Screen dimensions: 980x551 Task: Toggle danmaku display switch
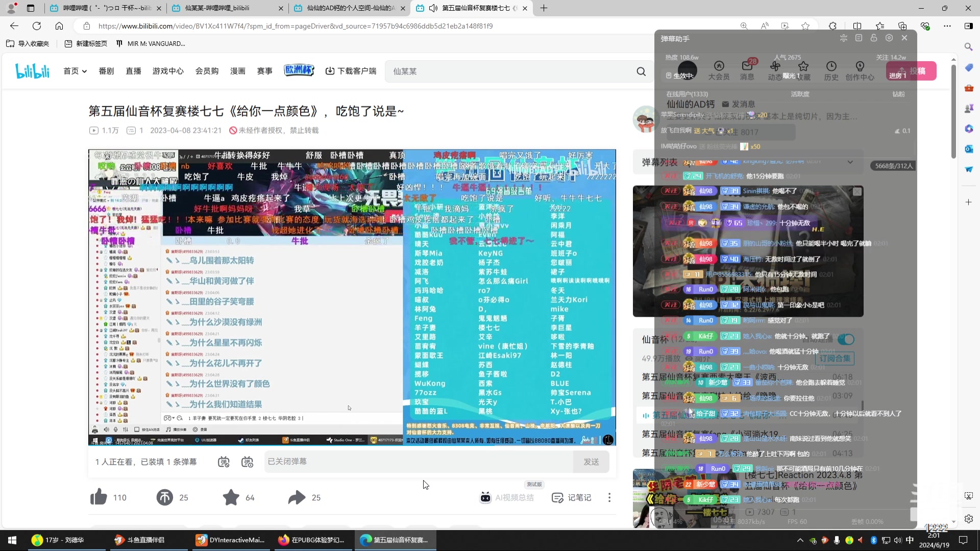click(224, 462)
